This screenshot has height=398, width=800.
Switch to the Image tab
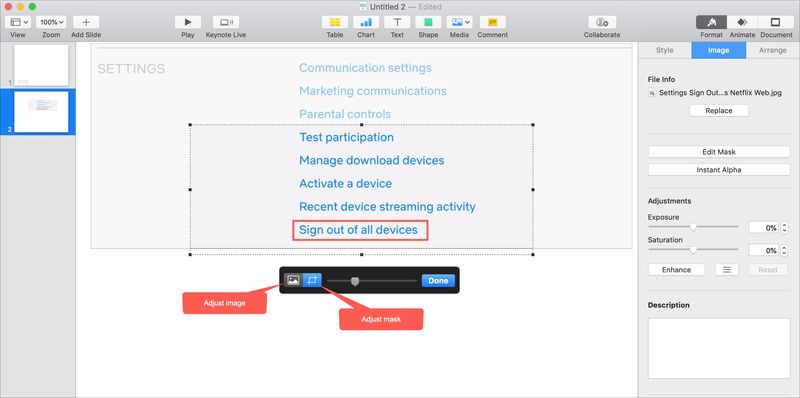coord(718,51)
